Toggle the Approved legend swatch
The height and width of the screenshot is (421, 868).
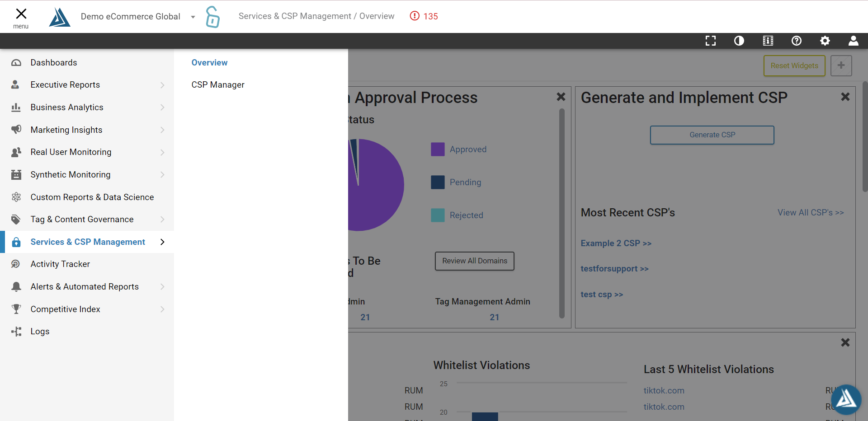tap(438, 149)
